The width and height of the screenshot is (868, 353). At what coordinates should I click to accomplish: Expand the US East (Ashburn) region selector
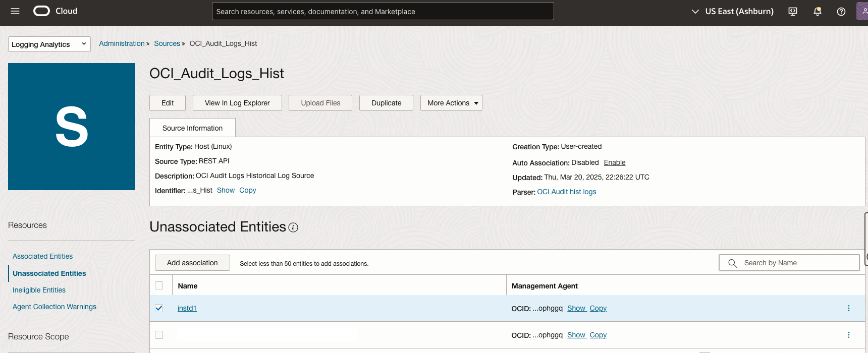tap(732, 11)
